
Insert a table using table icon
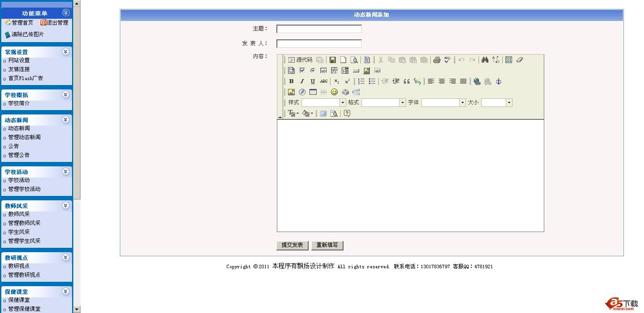point(313,92)
